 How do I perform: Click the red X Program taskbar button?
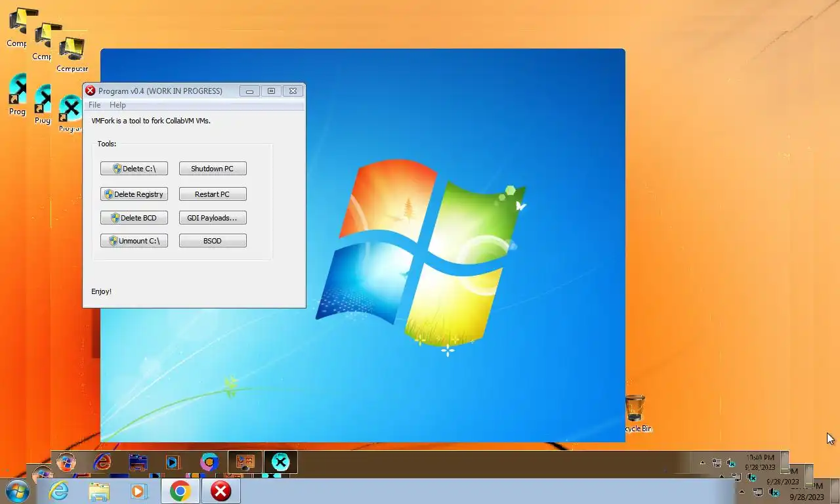point(221,491)
